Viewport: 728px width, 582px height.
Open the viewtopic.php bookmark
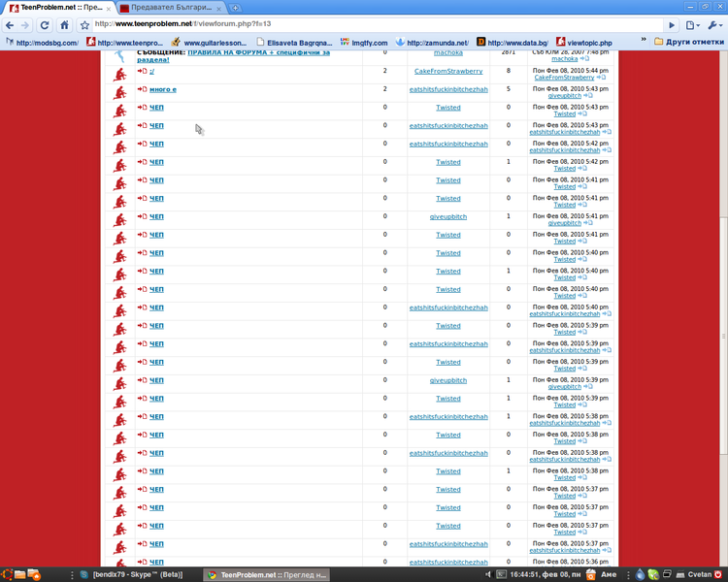click(x=584, y=43)
